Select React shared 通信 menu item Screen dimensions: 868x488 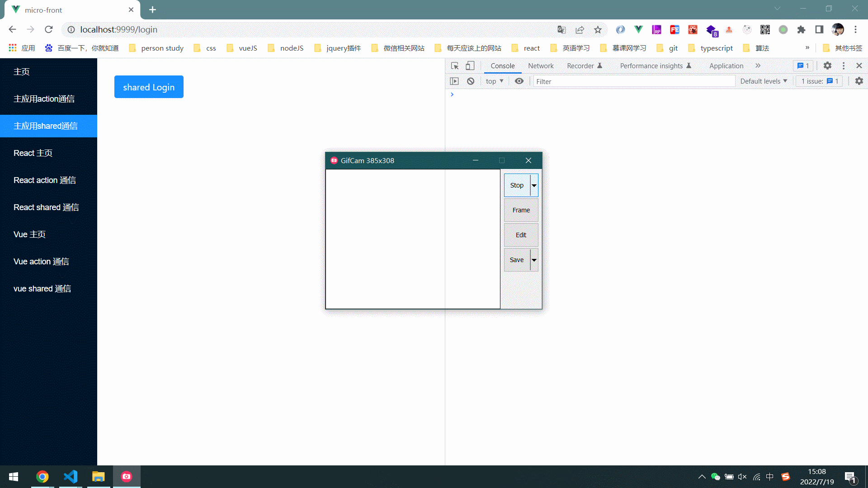point(46,207)
